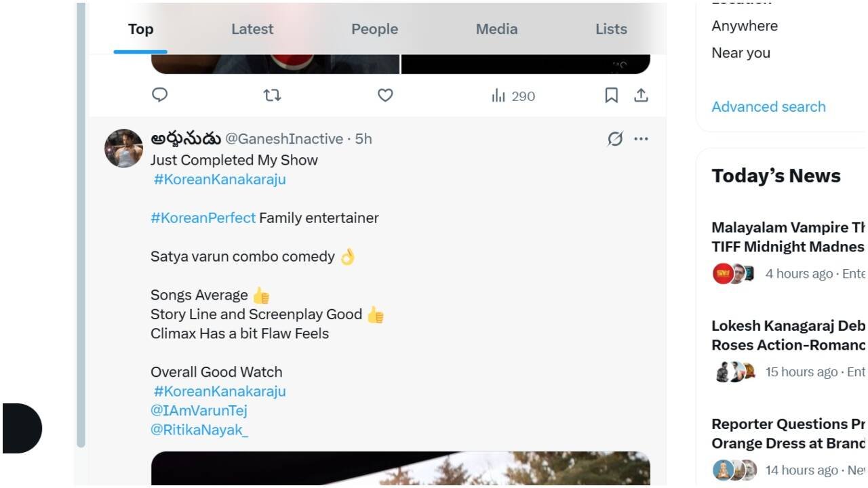Open the Media tab
The width and height of the screenshot is (868, 488).
[496, 29]
